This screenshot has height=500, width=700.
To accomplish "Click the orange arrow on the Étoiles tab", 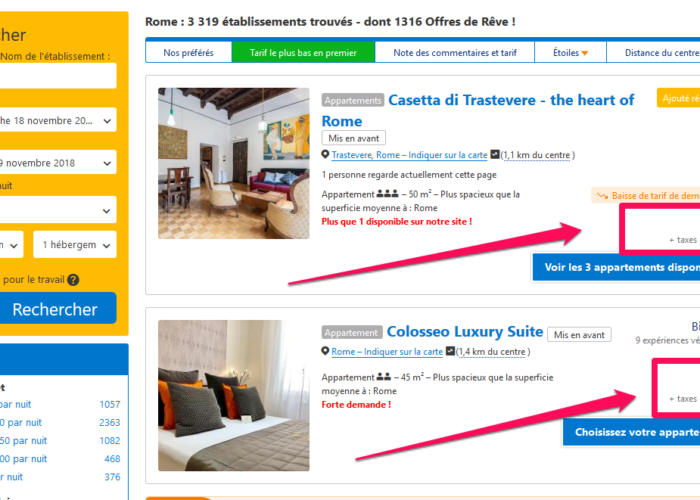I will (x=585, y=53).
